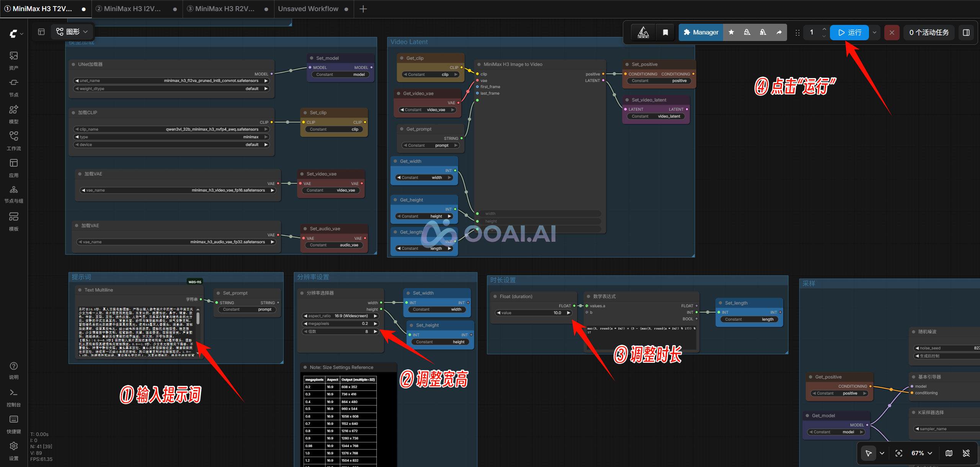The width and height of the screenshot is (980, 467).
Task: Click the first cleaner icon after the star
Action: [x=747, y=32]
